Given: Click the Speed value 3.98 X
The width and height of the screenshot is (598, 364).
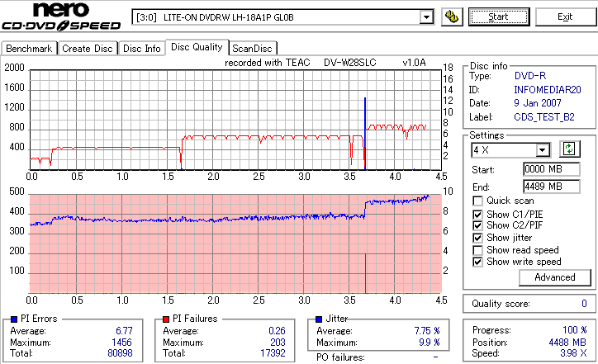Looking at the screenshot, I should (x=573, y=353).
